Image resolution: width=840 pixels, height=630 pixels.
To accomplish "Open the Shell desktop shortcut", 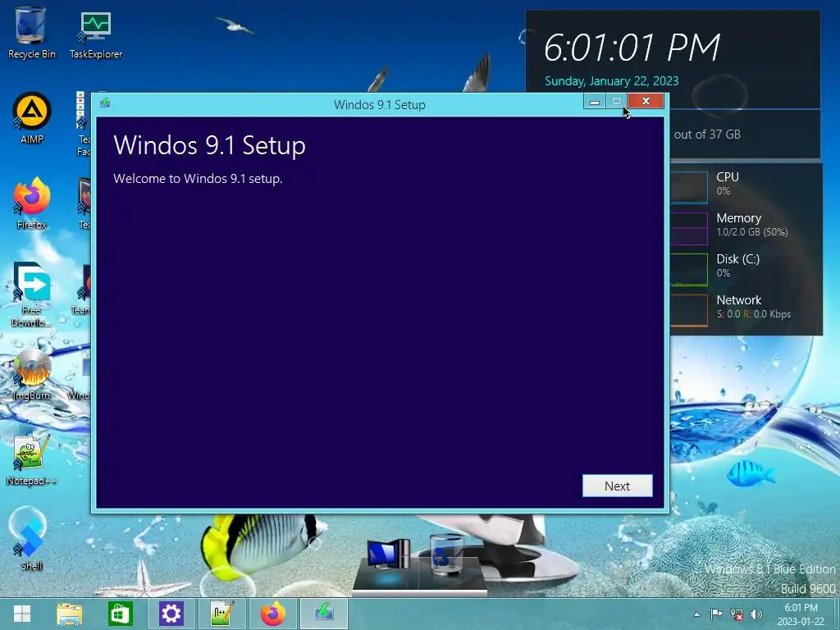I will coord(32,540).
